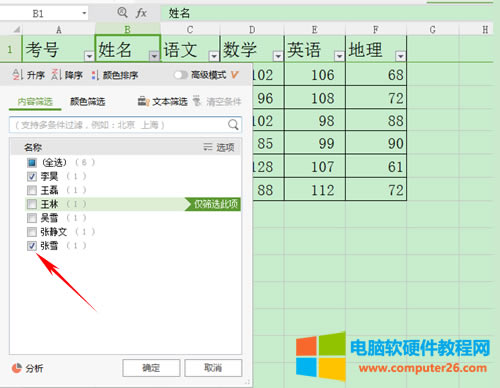Open the 分析 analysis chart icon
This screenshot has height=388, width=500.
point(17,368)
